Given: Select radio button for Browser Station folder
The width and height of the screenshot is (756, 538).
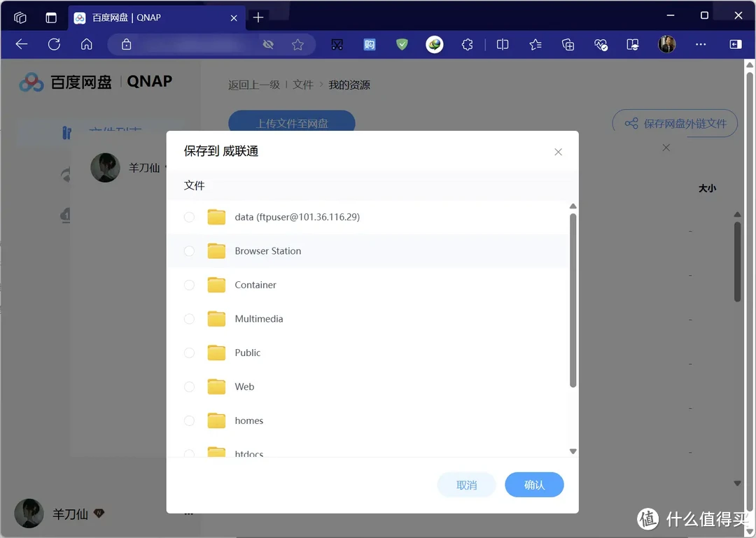Looking at the screenshot, I should coord(190,251).
